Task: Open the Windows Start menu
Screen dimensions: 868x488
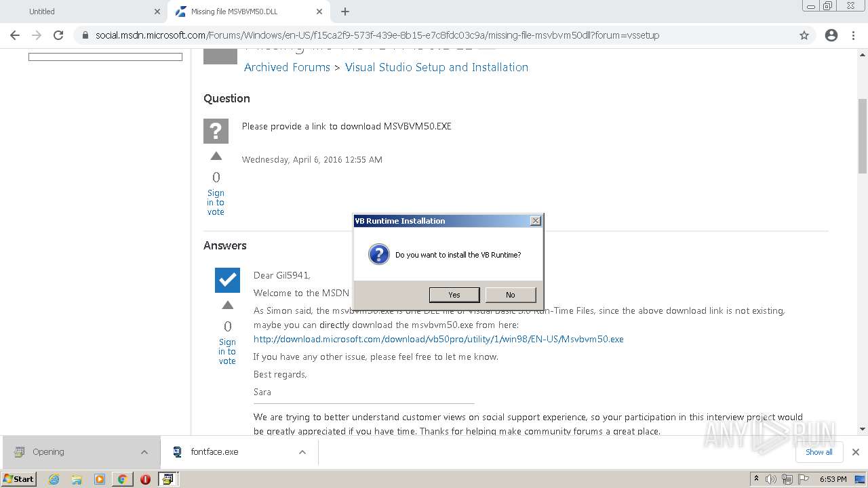Action: [19, 479]
